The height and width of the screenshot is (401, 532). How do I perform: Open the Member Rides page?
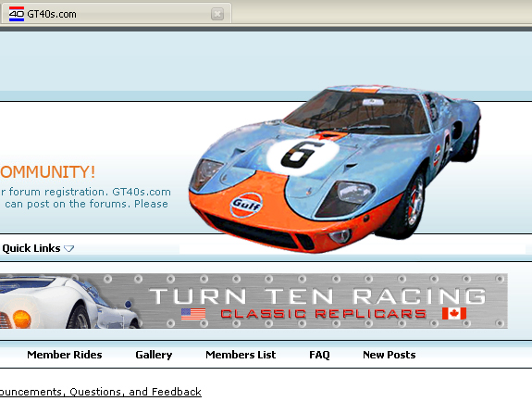[65, 355]
